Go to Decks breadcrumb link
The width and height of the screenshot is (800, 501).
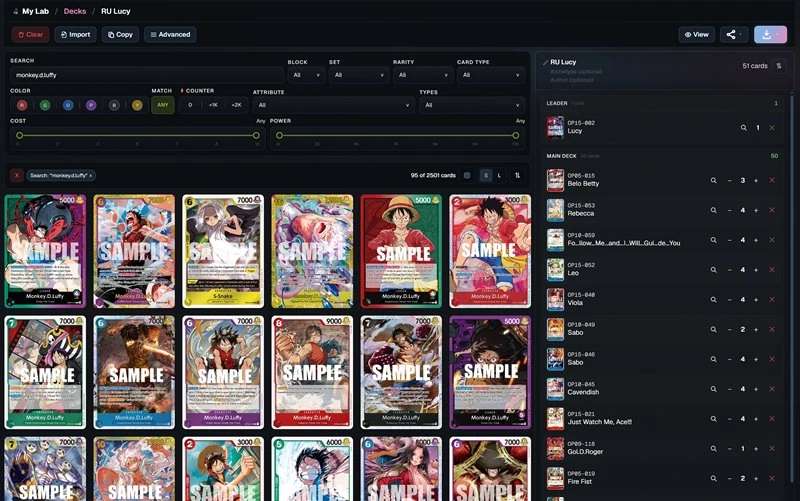74,11
